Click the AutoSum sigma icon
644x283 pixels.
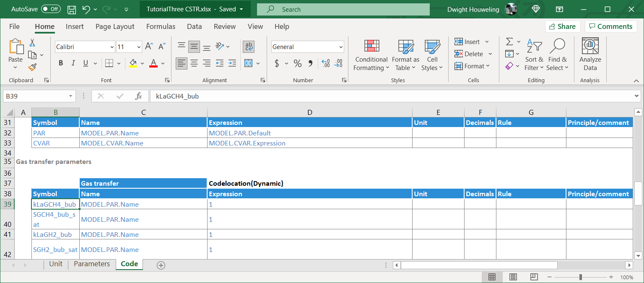pos(509,42)
